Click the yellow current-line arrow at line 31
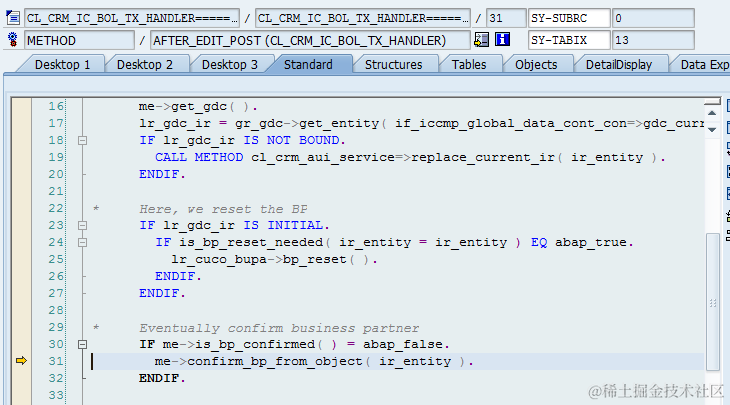This screenshot has height=405, width=730. [x=21, y=360]
